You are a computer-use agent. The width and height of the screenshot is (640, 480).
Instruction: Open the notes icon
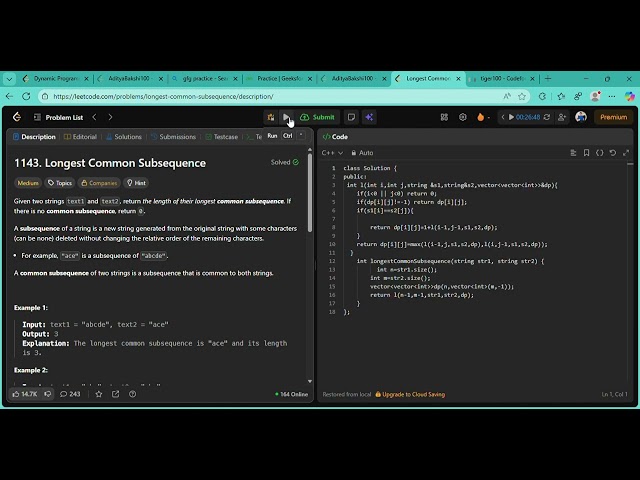351,118
